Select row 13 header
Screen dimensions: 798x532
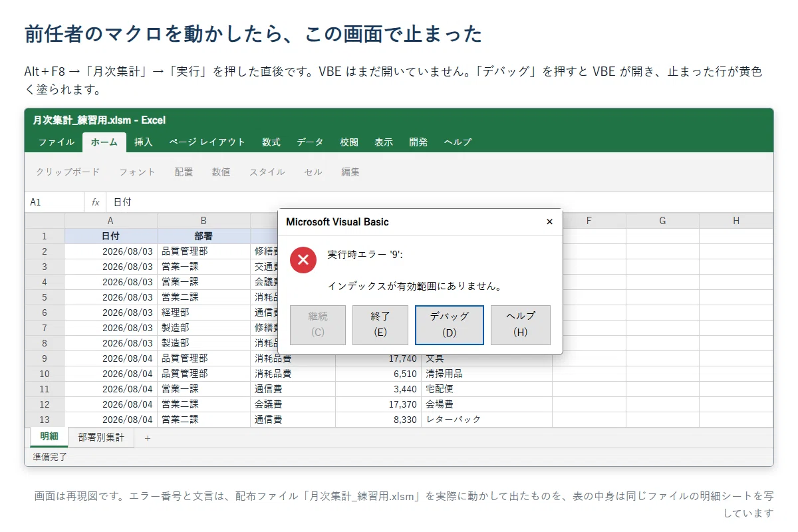tap(45, 420)
